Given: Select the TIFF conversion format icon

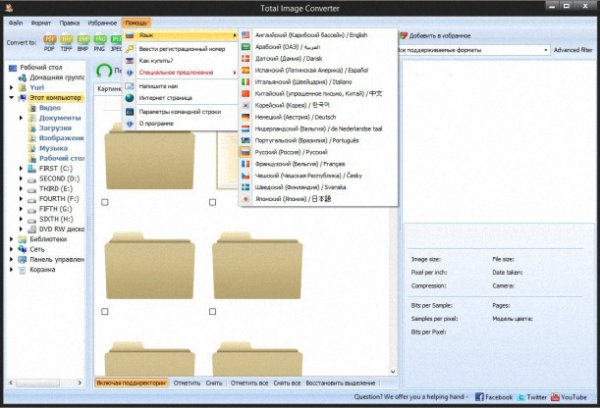Looking at the screenshot, I should click(x=67, y=39).
